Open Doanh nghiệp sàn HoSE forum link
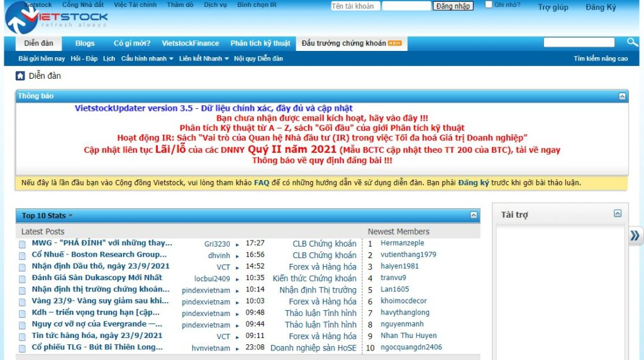This screenshot has width=644, height=360. pyautogui.click(x=313, y=348)
